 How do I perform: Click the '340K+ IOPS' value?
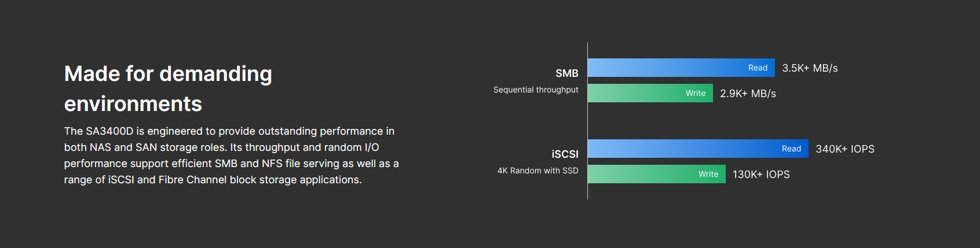[845, 149]
